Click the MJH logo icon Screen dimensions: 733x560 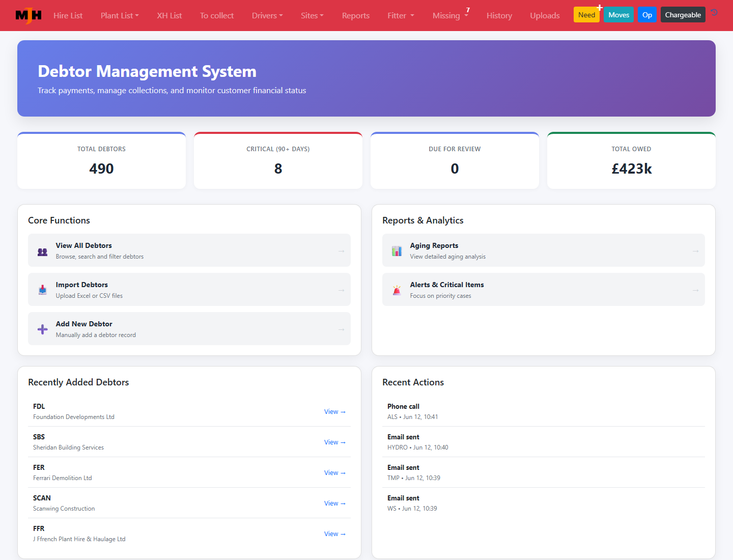29,15
